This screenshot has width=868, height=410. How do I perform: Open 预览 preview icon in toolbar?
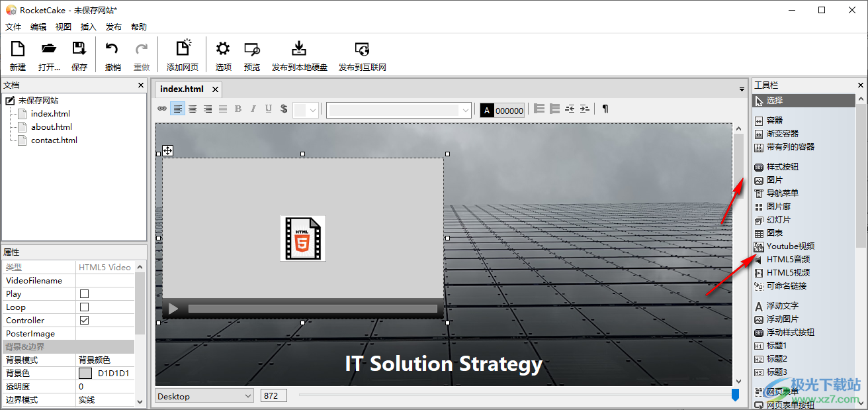pyautogui.click(x=252, y=49)
